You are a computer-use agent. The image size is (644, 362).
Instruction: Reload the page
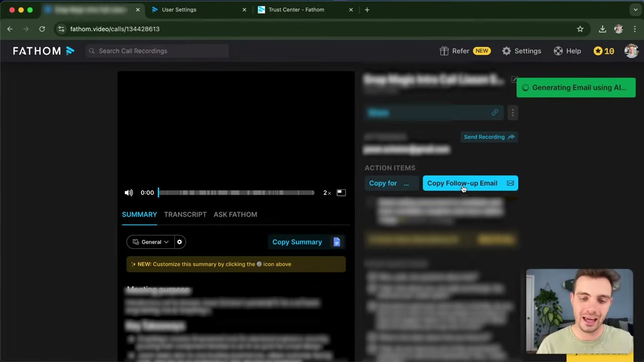click(42, 29)
